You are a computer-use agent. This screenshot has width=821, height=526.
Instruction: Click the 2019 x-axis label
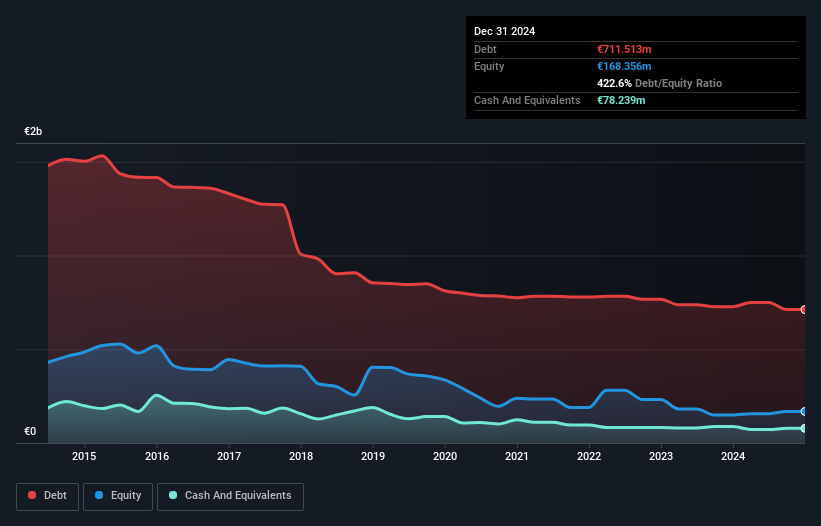tap(373, 456)
